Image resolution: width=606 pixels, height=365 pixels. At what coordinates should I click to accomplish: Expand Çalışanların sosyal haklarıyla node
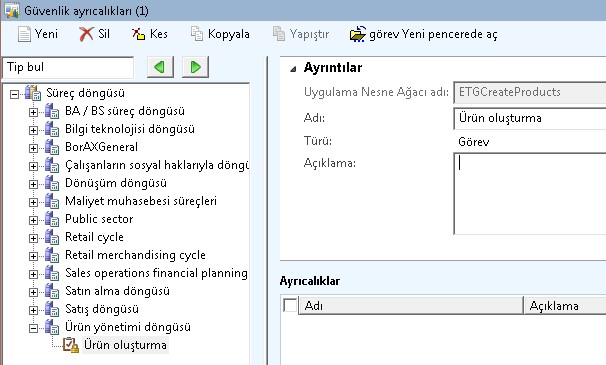pos(33,166)
